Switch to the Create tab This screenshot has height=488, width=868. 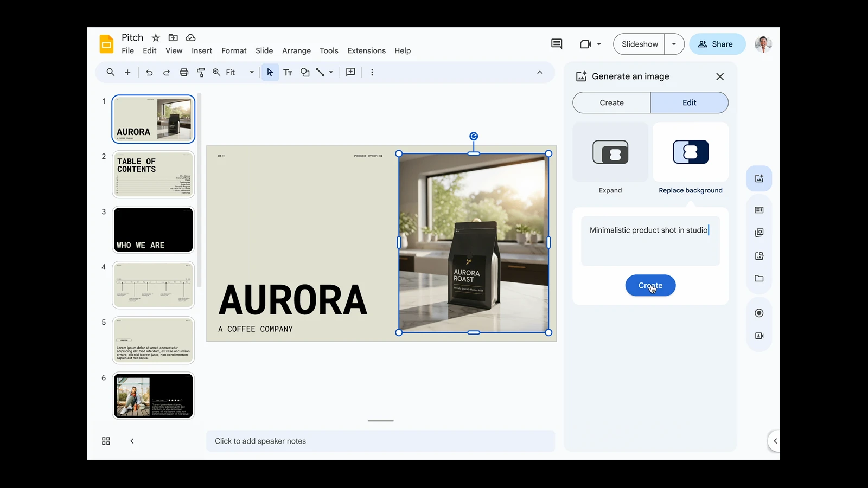tap(611, 102)
